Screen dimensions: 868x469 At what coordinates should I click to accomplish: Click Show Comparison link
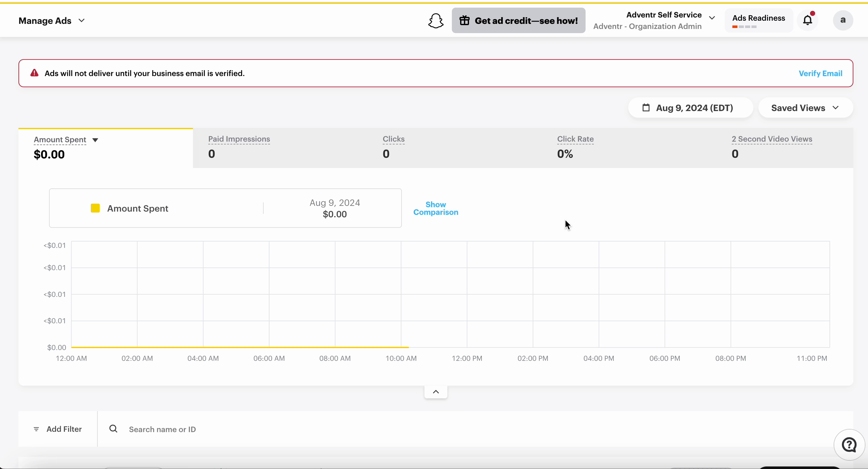tap(435, 208)
